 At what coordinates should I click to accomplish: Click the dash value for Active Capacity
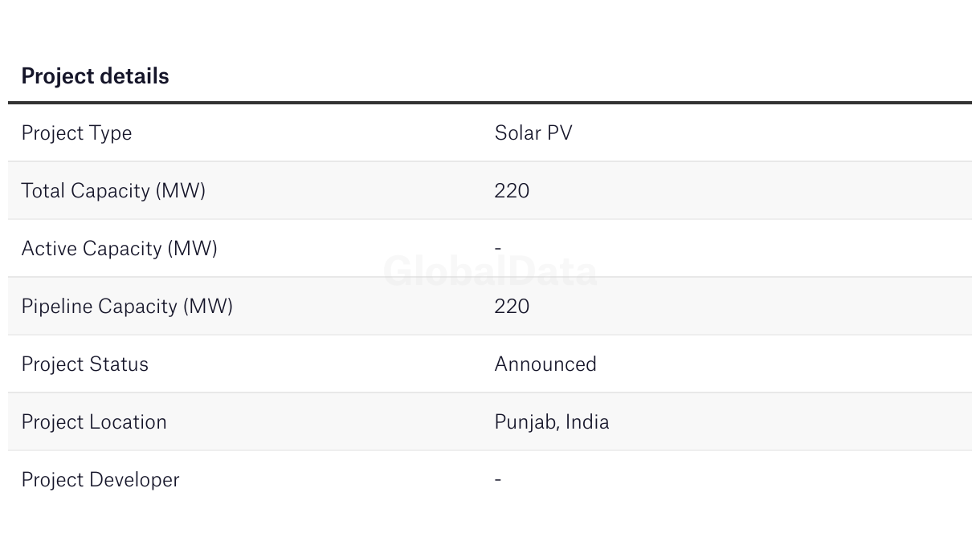click(498, 249)
